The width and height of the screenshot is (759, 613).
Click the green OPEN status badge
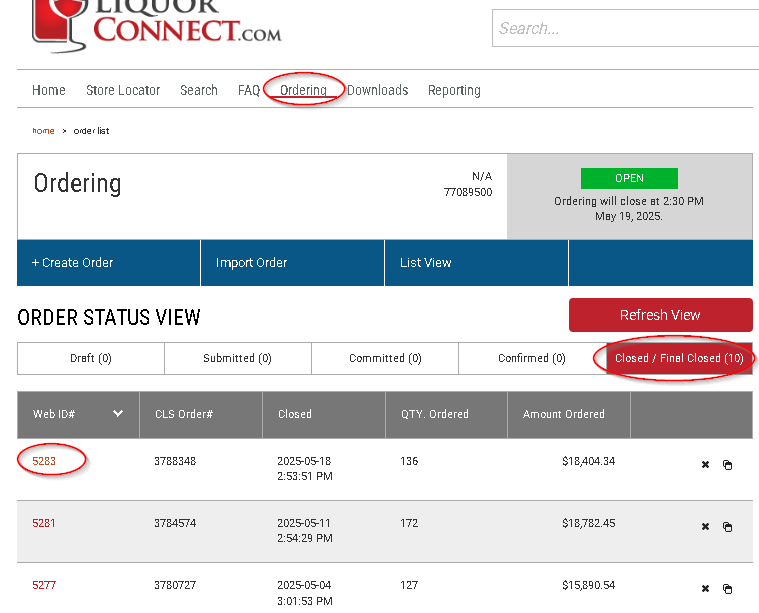tap(629, 178)
